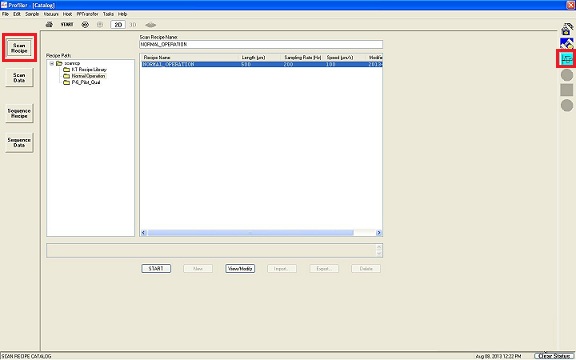
Task: Click the printer icon in the toolbar
Action: click(x=49, y=25)
